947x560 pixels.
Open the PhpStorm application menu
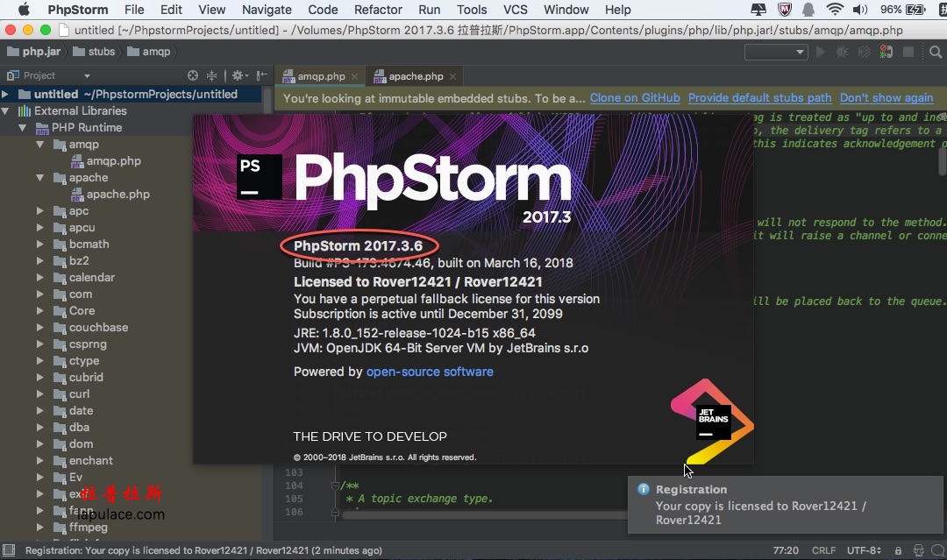78,10
